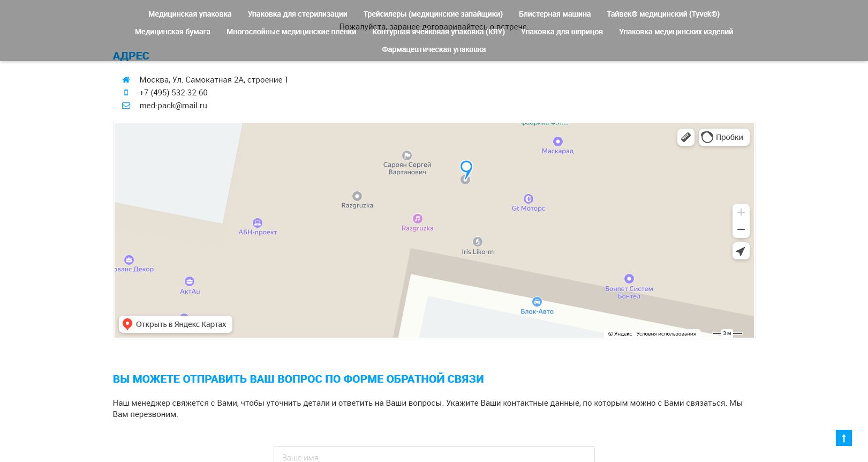Open the map in Яндекс Картах

[176, 324]
